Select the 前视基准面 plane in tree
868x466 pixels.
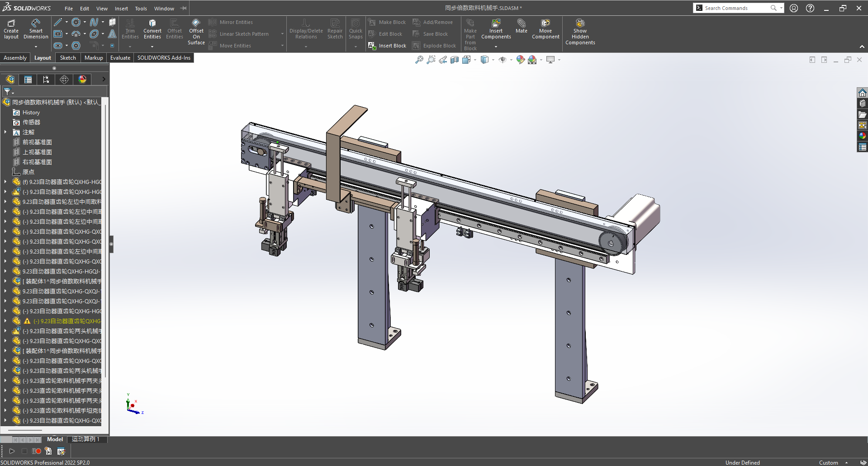tap(37, 142)
